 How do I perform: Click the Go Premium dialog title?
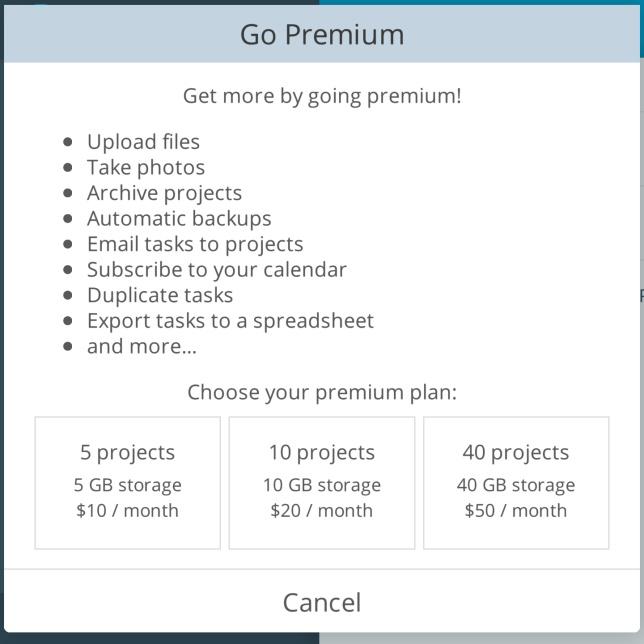pos(321,34)
